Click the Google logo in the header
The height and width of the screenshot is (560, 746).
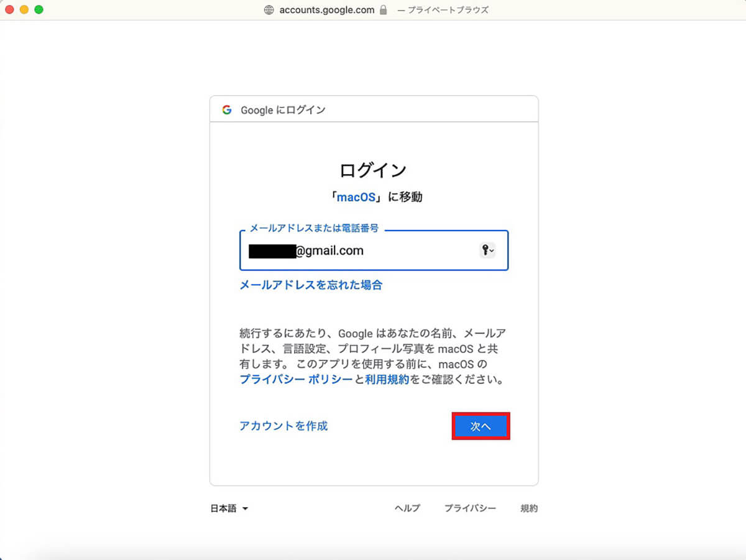click(226, 110)
